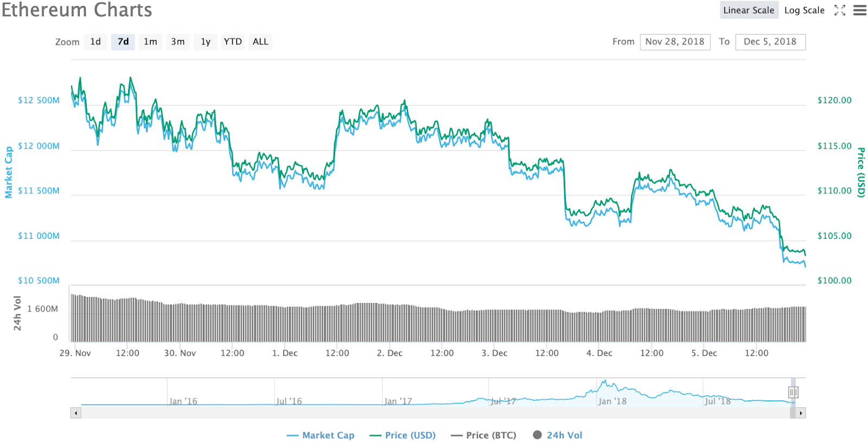Toggle fullscreen chart view

pos(840,10)
